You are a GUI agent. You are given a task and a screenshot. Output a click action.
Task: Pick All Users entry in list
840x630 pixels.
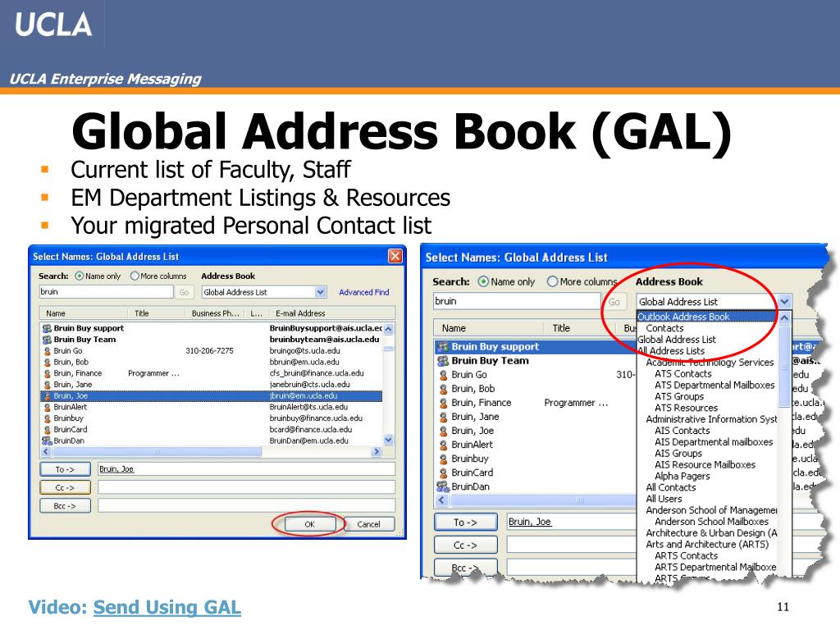pos(663,499)
